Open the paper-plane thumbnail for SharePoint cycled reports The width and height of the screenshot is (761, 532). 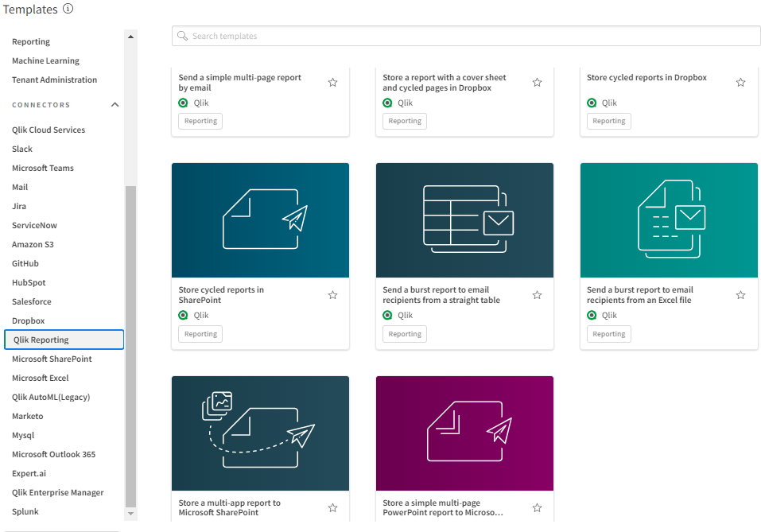(260, 220)
